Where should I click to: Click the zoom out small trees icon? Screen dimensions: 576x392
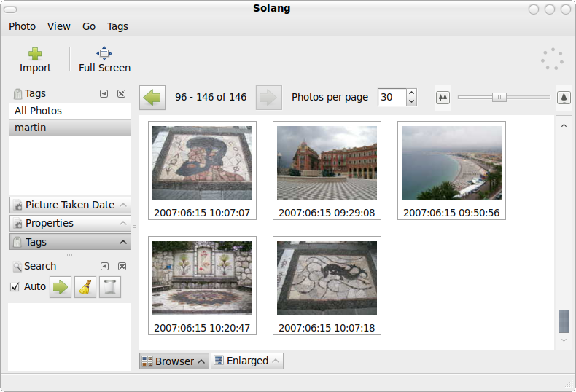click(x=443, y=97)
